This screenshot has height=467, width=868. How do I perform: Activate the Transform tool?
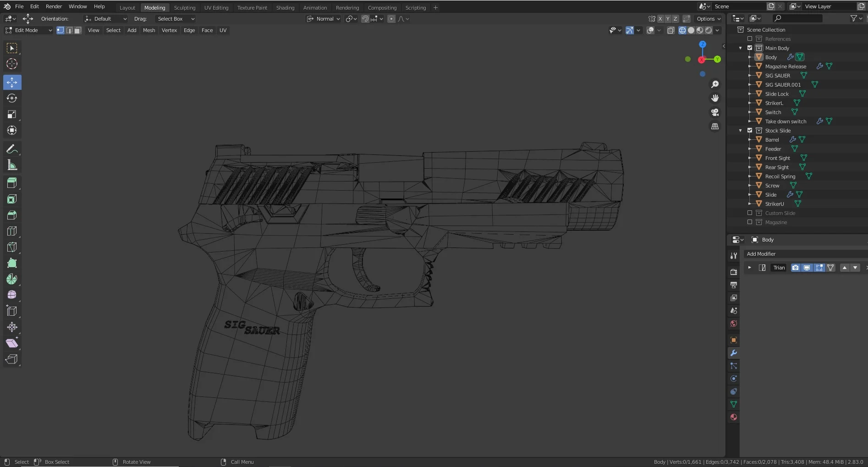point(12,131)
